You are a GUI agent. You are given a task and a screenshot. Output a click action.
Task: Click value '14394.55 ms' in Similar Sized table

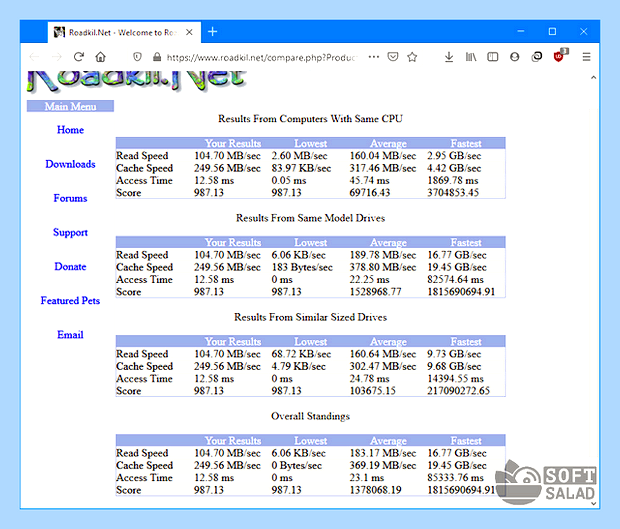455,378
